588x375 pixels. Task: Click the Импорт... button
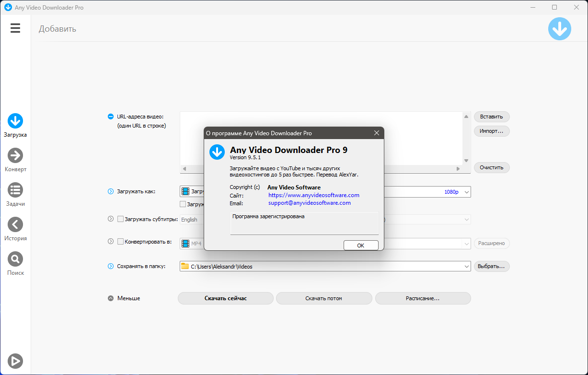coord(492,131)
